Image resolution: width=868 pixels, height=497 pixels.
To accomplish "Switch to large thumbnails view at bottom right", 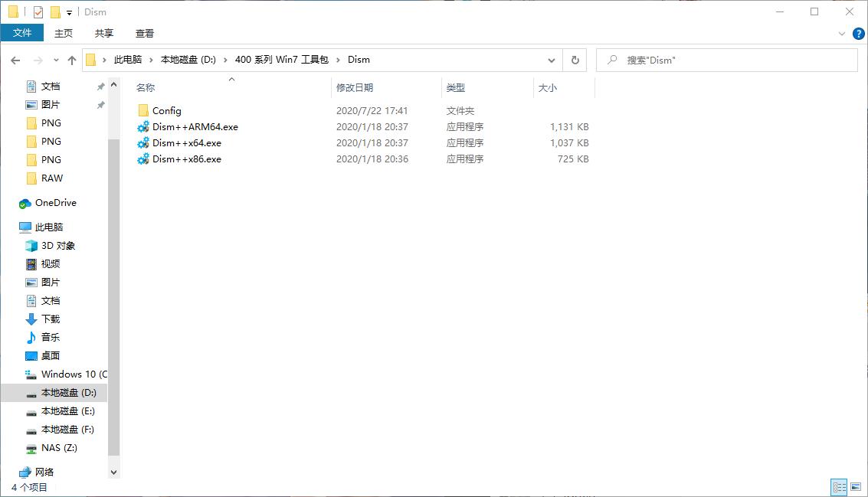I will point(857,487).
